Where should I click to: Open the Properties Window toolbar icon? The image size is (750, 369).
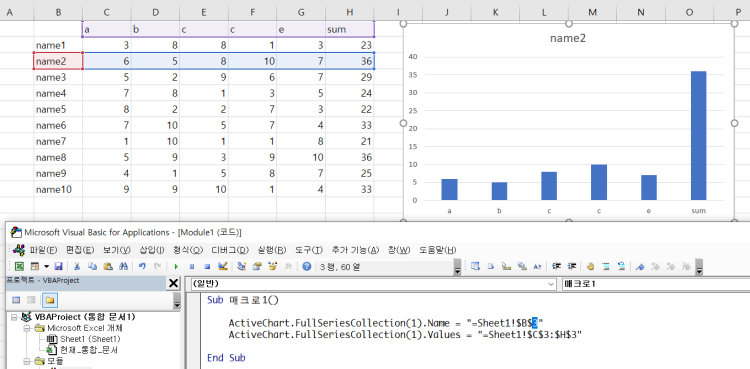tap(257, 266)
